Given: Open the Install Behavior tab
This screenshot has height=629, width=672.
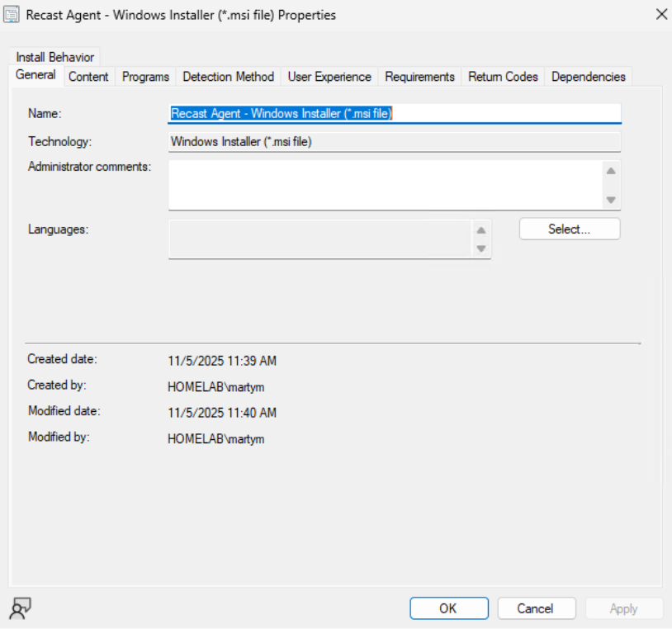Looking at the screenshot, I should [x=56, y=58].
